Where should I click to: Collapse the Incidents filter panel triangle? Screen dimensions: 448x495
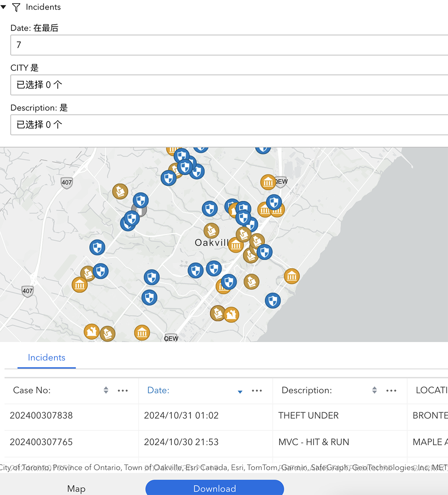pyautogui.click(x=4, y=7)
